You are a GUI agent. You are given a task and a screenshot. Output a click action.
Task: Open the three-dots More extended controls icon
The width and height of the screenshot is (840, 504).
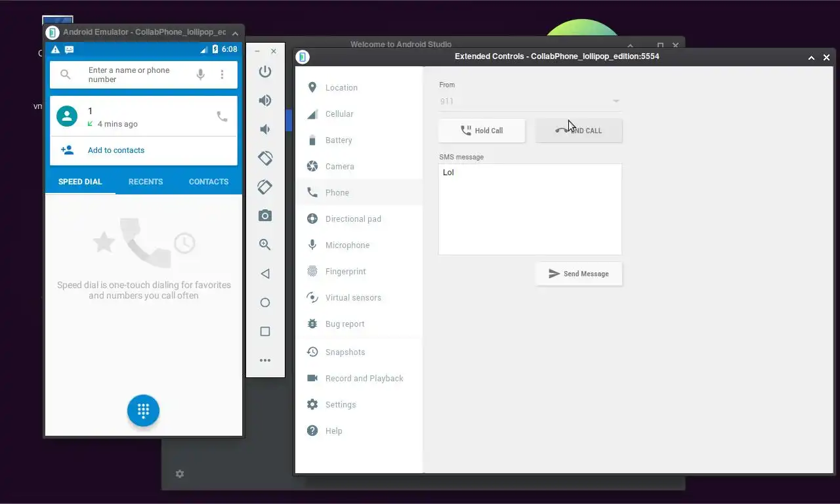click(x=265, y=360)
